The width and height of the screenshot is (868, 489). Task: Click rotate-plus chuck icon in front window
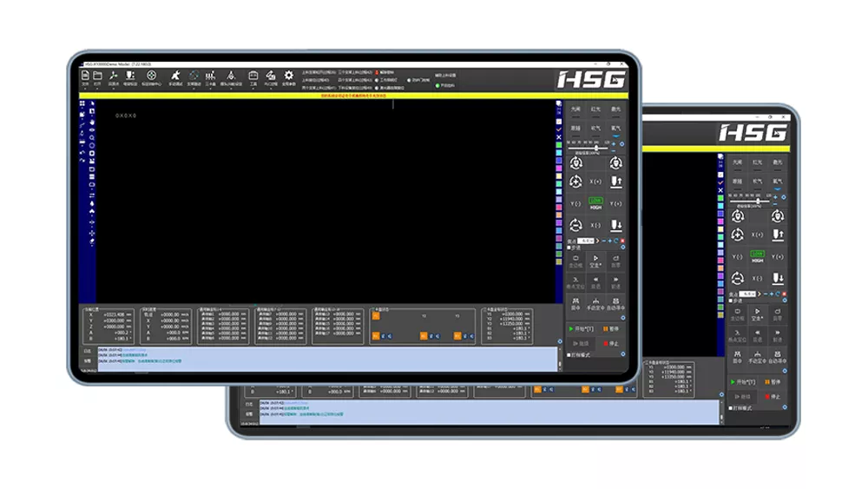(575, 181)
